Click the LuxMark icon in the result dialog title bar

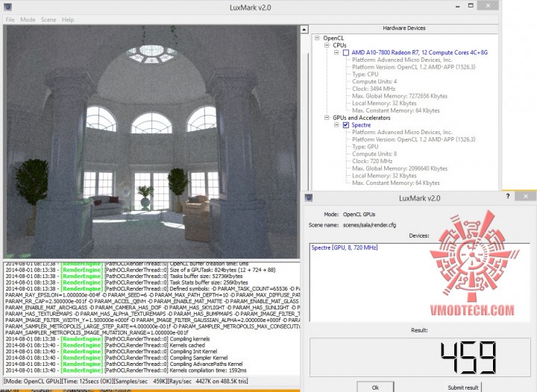tap(309, 197)
